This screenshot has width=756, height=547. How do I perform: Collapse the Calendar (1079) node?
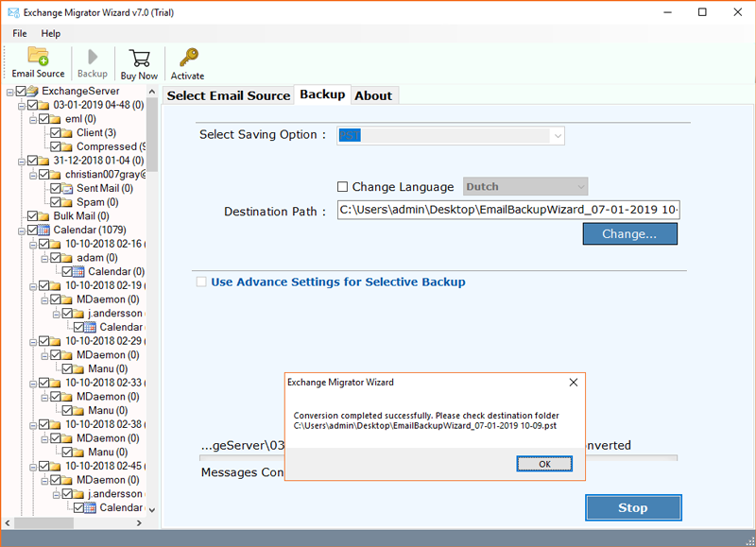(x=21, y=231)
